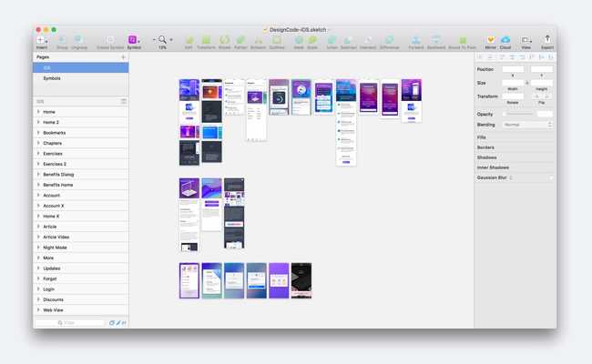This screenshot has height=364, width=592.
Task: Select the Symbols page
Action: coord(52,78)
